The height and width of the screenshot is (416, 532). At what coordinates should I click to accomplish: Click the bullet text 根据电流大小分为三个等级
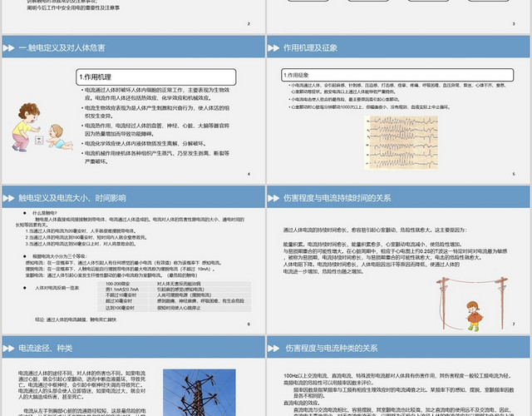pyautogui.click(x=60, y=256)
